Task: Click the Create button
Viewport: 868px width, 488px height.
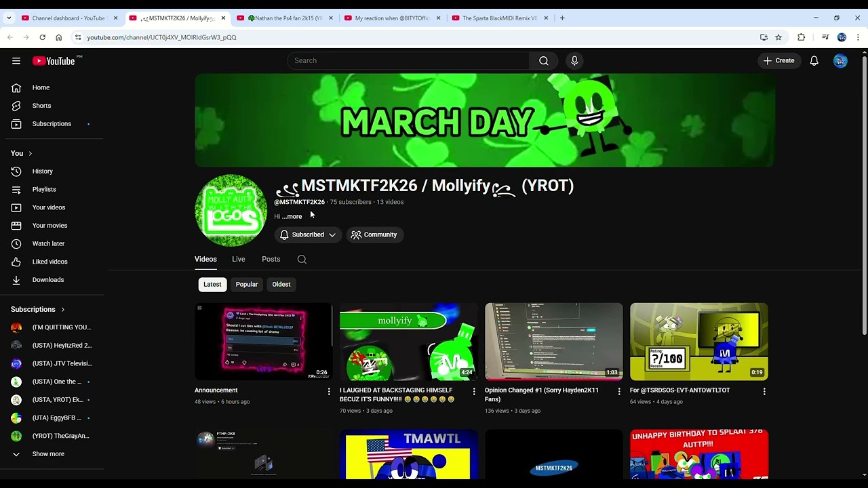Action: (x=778, y=61)
